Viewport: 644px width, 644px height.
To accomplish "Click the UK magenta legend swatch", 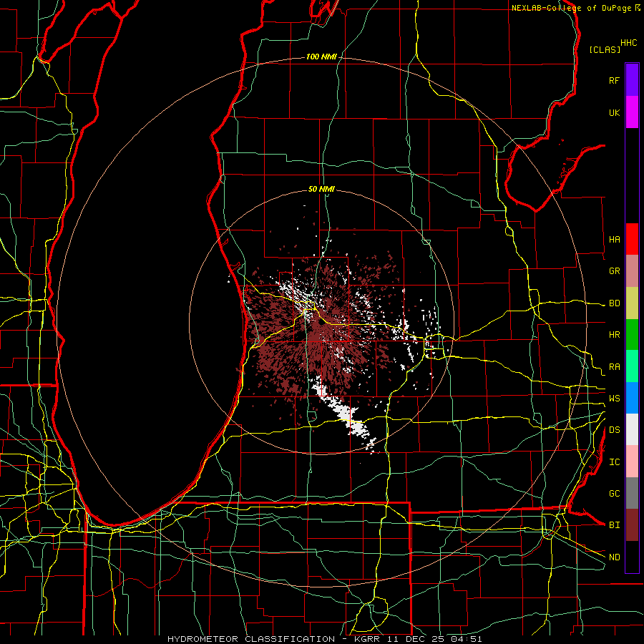I will pos(632,112).
